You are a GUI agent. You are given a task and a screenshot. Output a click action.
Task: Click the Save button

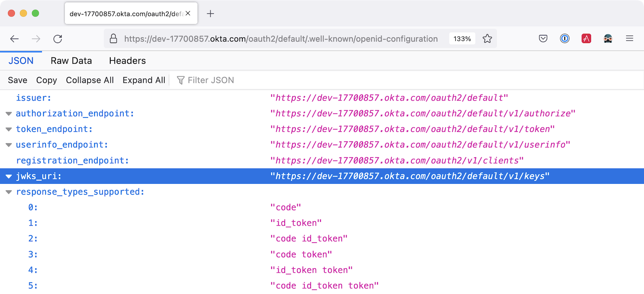coord(18,80)
